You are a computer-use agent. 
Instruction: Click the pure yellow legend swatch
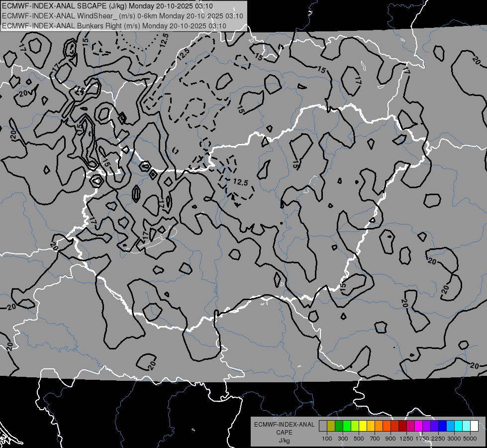pyautogui.click(x=363, y=426)
